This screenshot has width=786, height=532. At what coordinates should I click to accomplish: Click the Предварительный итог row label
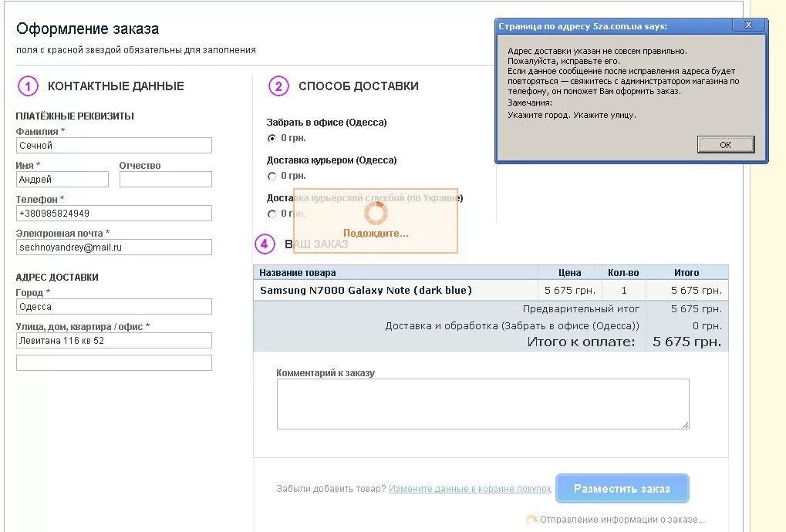pos(581,309)
